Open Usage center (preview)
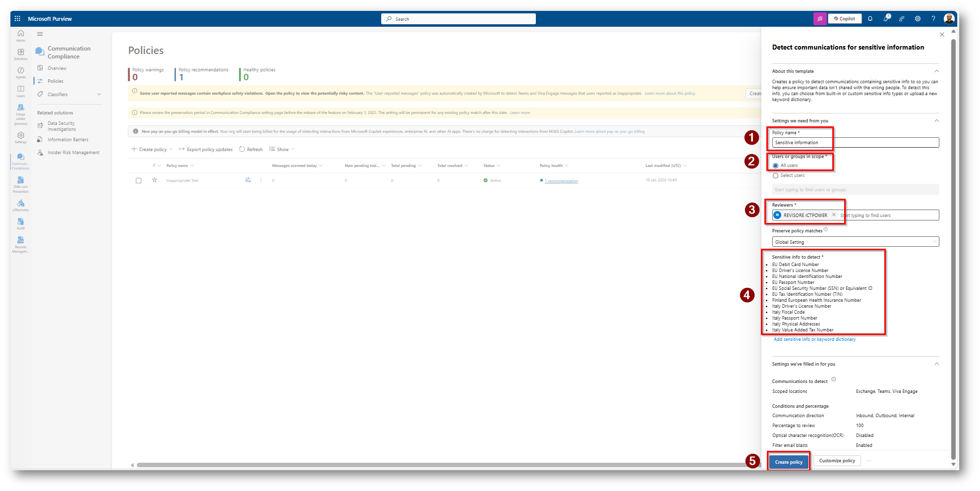This screenshot has height=491, width=980. coord(21,114)
